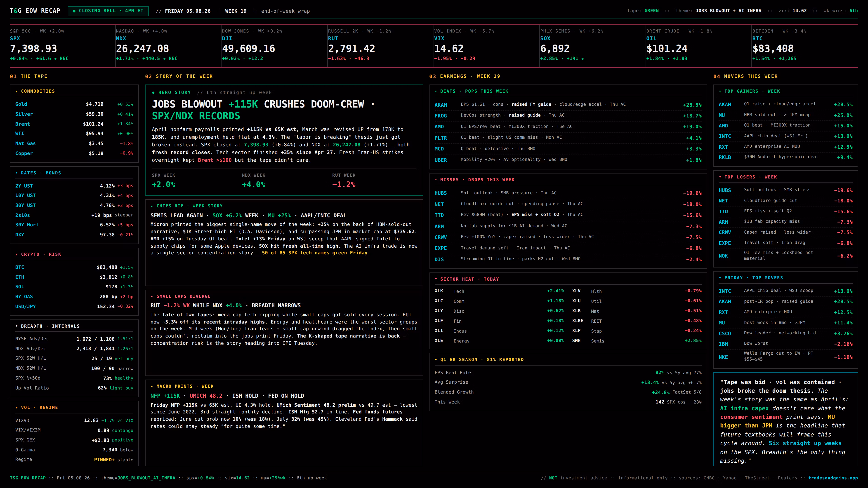Select the SOX ticker in the index strip
Viewport: 868px width, 488px height.
click(545, 38)
